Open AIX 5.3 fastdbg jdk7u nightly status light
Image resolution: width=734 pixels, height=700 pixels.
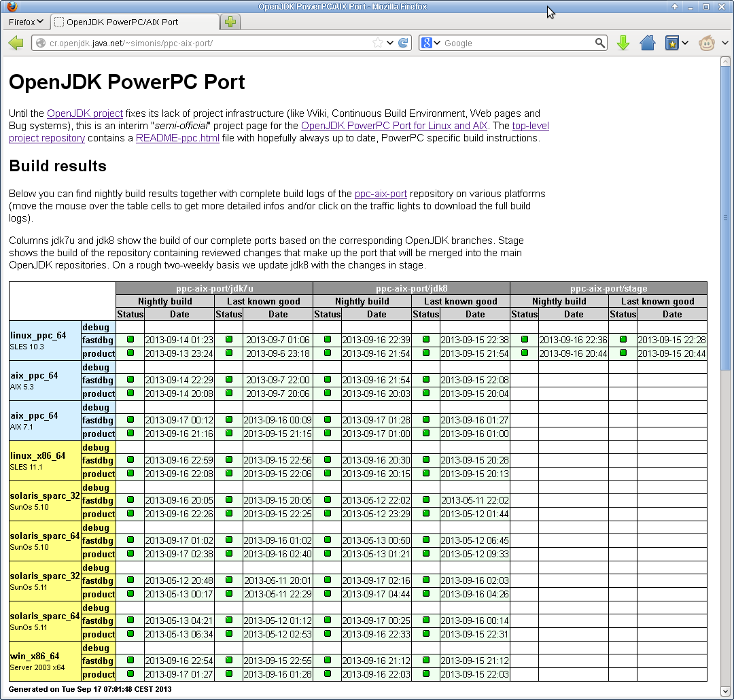tap(130, 380)
